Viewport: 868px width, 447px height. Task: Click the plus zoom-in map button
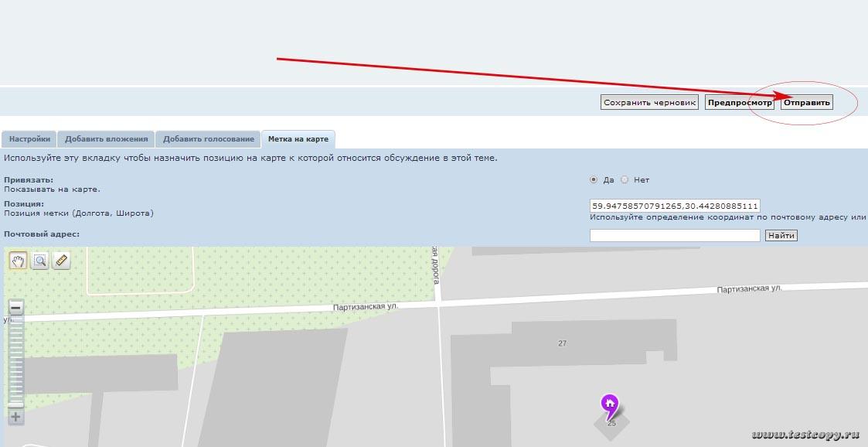pos(15,418)
